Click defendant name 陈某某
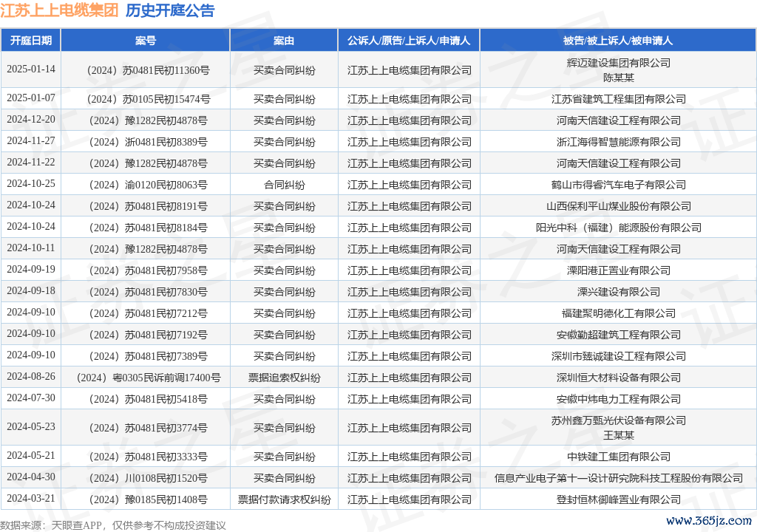 point(619,78)
